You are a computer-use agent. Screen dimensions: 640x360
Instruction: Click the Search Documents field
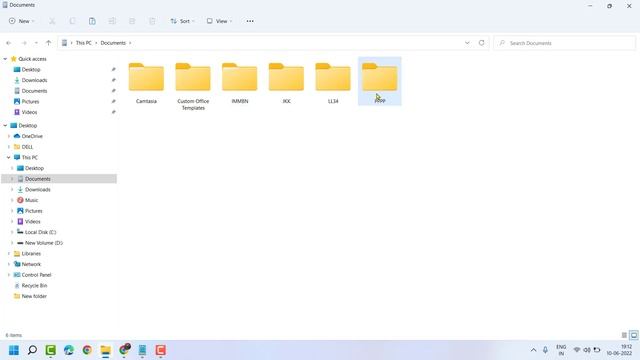(x=564, y=43)
